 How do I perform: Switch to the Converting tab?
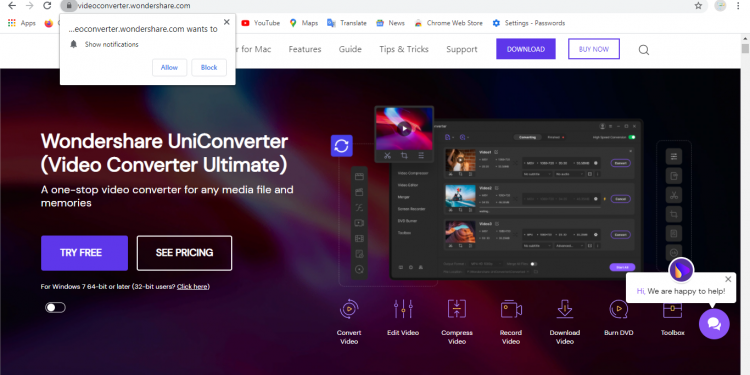[x=527, y=137]
